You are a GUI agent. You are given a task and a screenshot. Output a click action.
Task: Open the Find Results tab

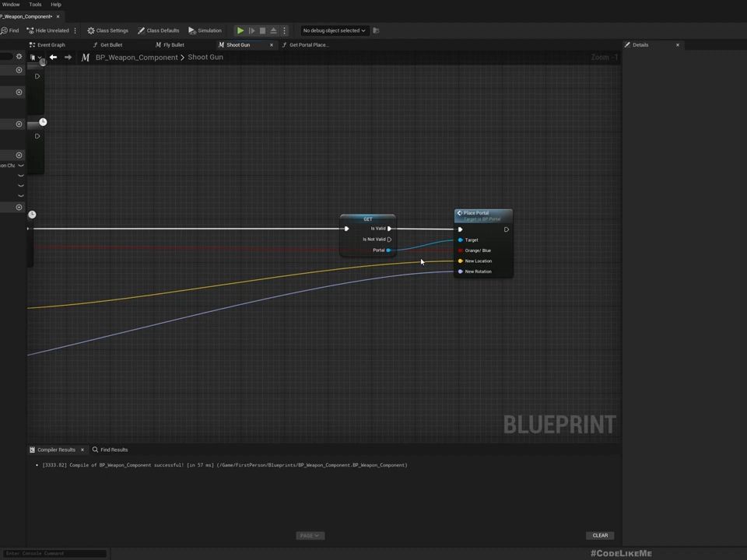110,450
